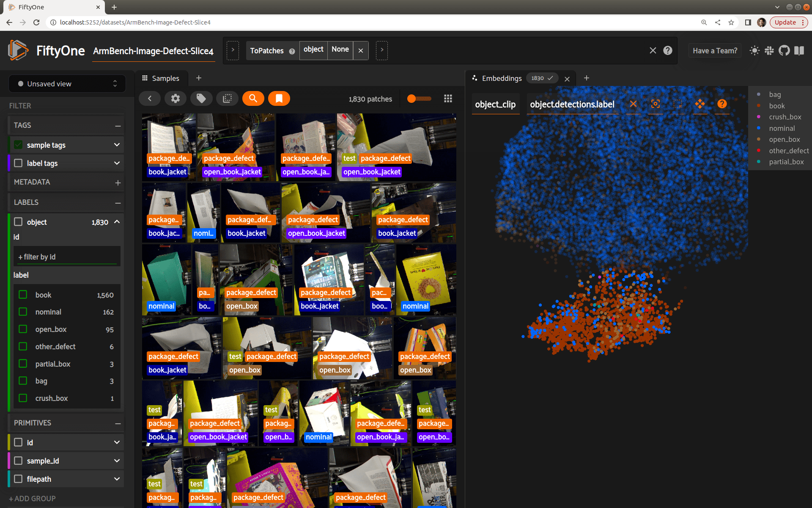The image size is (812, 508).
Task: Expand the sample tags dropdown
Action: coord(117,145)
